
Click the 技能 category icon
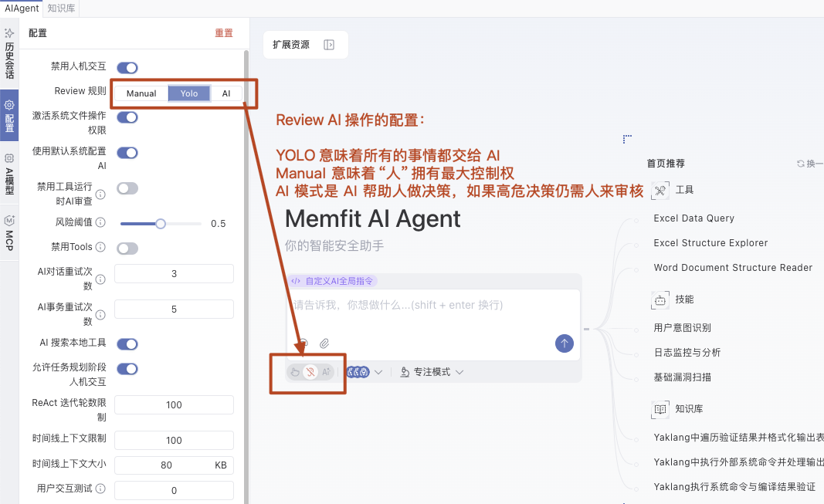click(x=660, y=299)
